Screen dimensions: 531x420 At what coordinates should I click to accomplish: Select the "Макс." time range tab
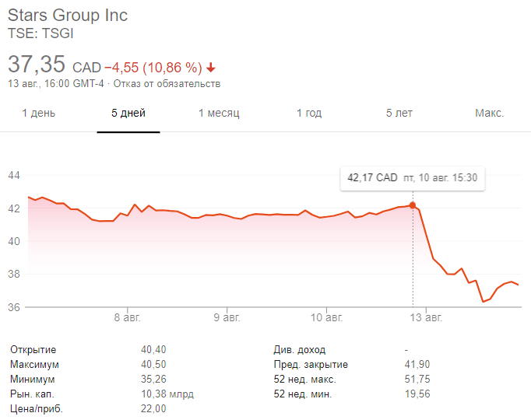pyautogui.click(x=490, y=114)
